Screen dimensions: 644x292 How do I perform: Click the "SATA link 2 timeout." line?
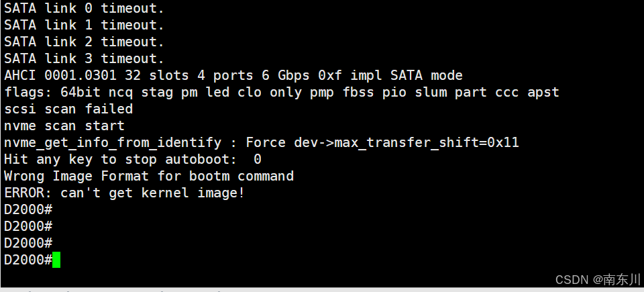click(84, 42)
